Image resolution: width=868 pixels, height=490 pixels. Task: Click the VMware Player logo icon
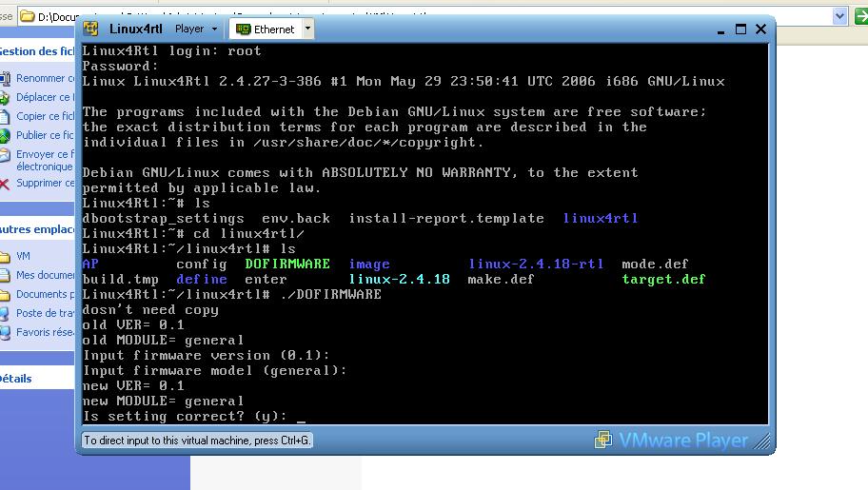603,441
